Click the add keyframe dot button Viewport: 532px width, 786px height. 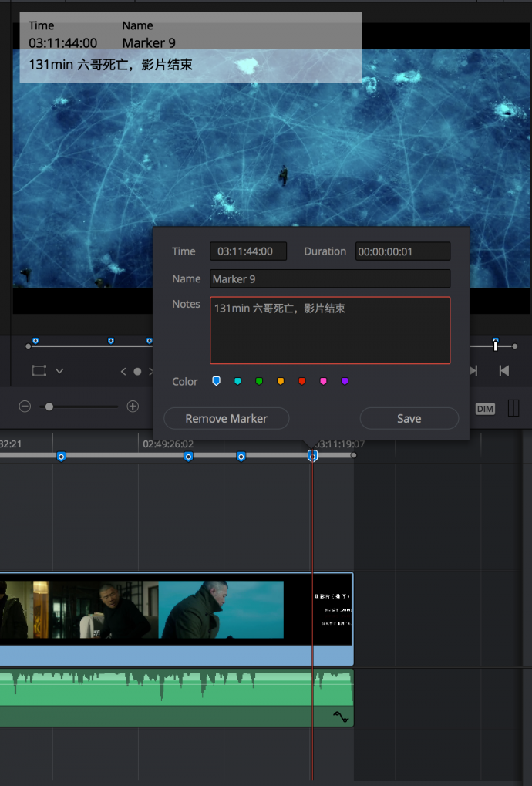(x=137, y=372)
